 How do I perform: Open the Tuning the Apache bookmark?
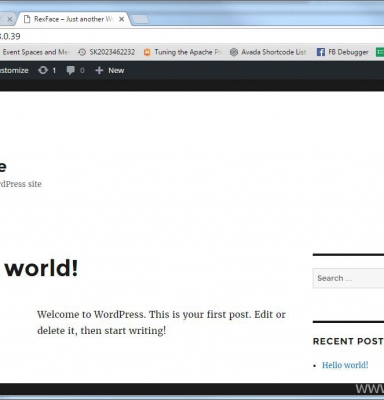click(182, 52)
